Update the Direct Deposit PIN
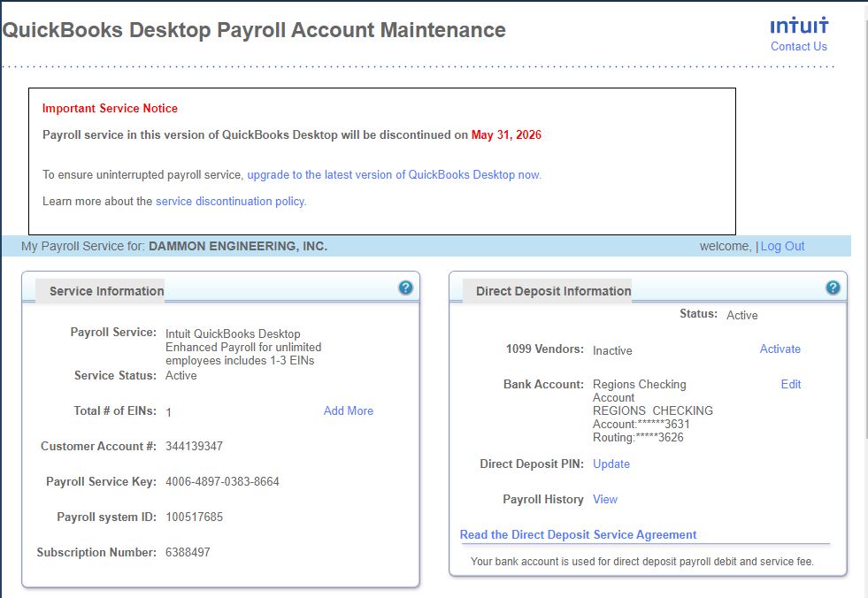This screenshot has width=868, height=598. pos(611,464)
